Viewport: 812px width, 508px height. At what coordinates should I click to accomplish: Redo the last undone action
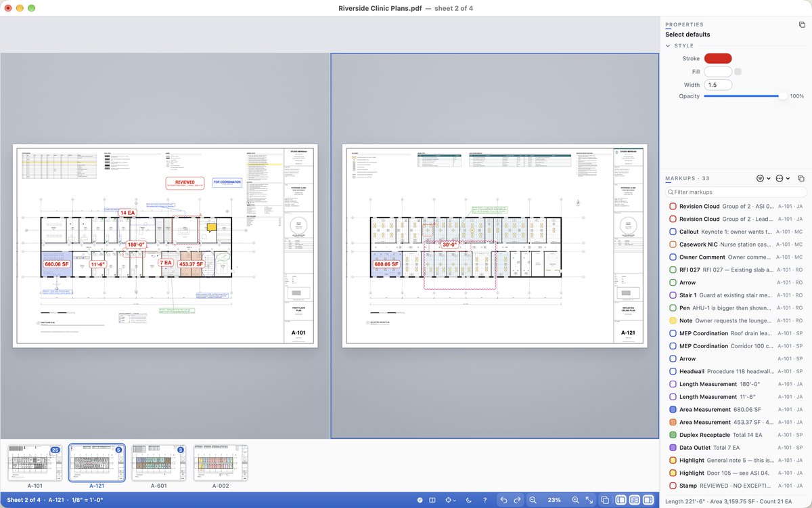pyautogui.click(x=518, y=500)
